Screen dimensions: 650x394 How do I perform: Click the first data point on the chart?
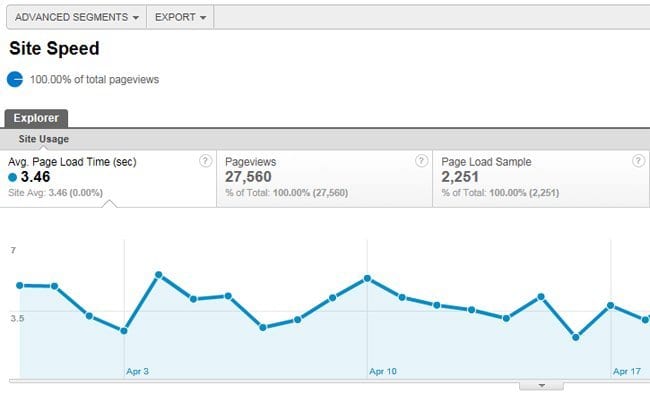pos(19,285)
